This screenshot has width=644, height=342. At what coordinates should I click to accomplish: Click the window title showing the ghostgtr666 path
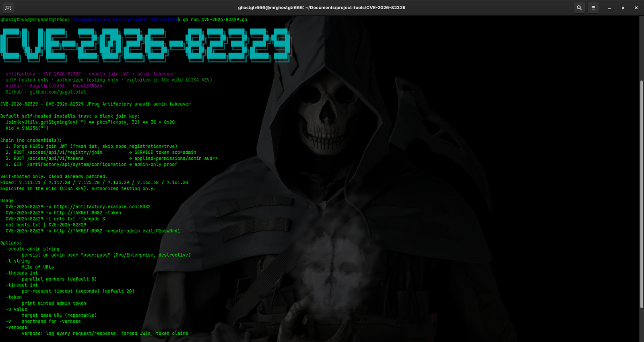pyautogui.click(x=322, y=8)
